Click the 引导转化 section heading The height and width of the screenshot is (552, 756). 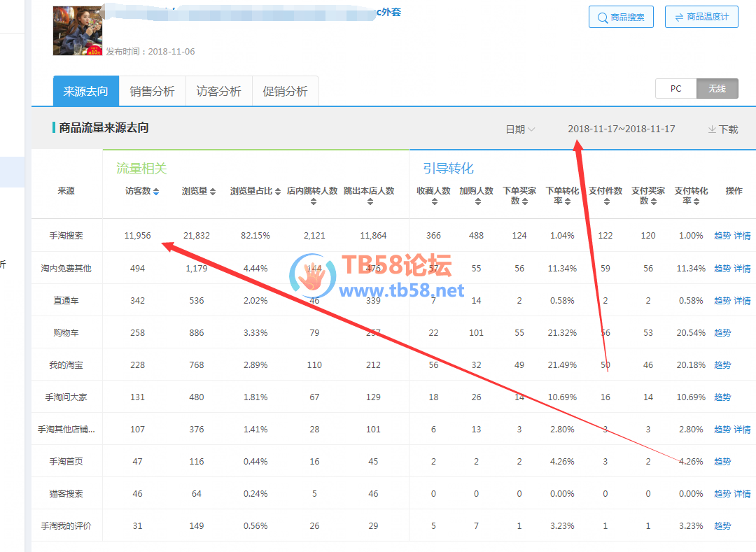[x=449, y=168]
